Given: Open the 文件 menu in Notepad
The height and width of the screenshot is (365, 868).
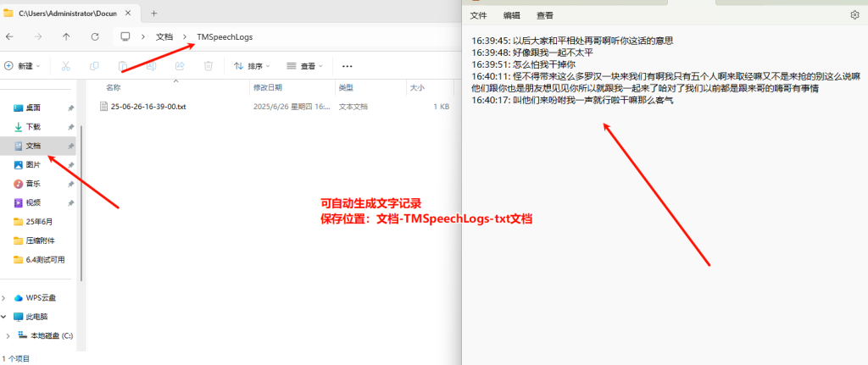Looking at the screenshot, I should tap(479, 15).
